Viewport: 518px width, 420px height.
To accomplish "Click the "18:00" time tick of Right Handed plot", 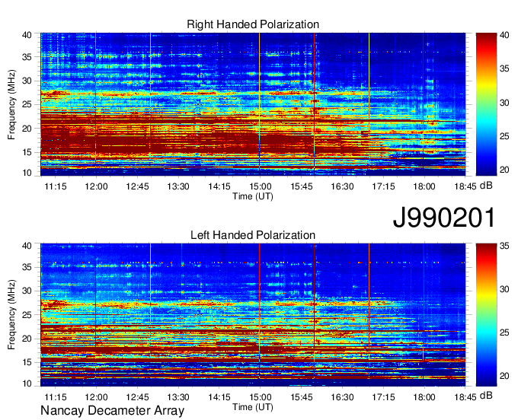I will 424,186.
